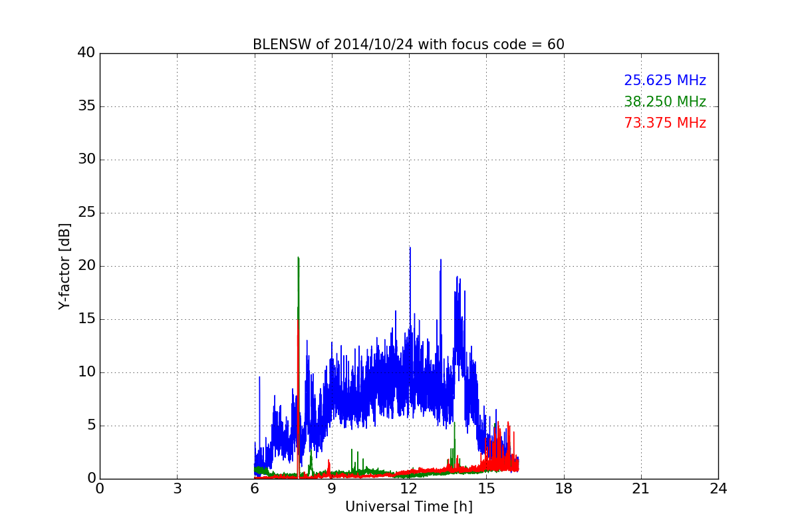
Task: Click the y-axis tick label 40
Action: coord(86,53)
